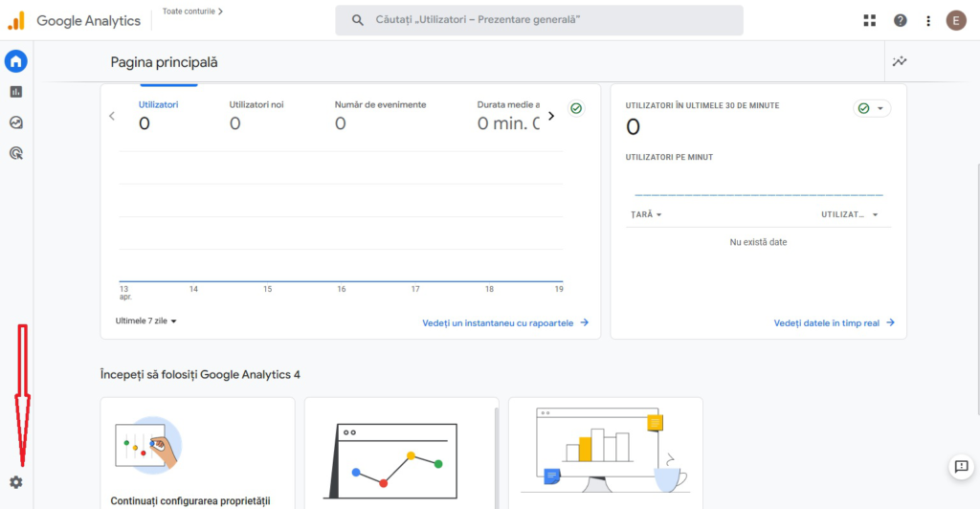The width and height of the screenshot is (980, 509).
Task: Click UTILIZATORI PE MINUT label
Action: point(669,157)
